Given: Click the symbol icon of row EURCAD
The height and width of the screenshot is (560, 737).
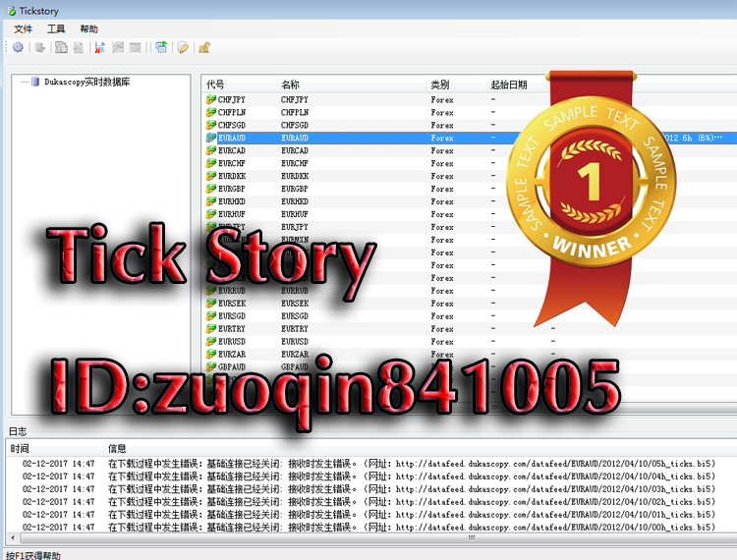Looking at the screenshot, I should click(x=211, y=150).
